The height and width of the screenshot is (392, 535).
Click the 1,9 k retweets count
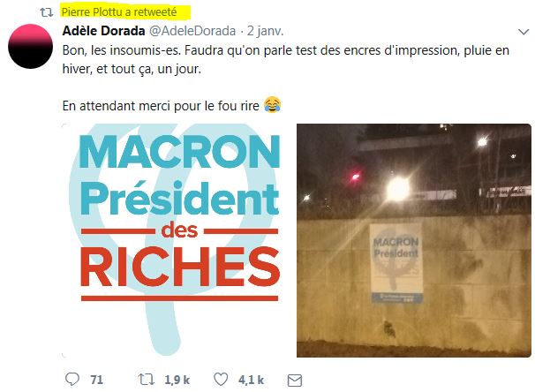(x=177, y=380)
